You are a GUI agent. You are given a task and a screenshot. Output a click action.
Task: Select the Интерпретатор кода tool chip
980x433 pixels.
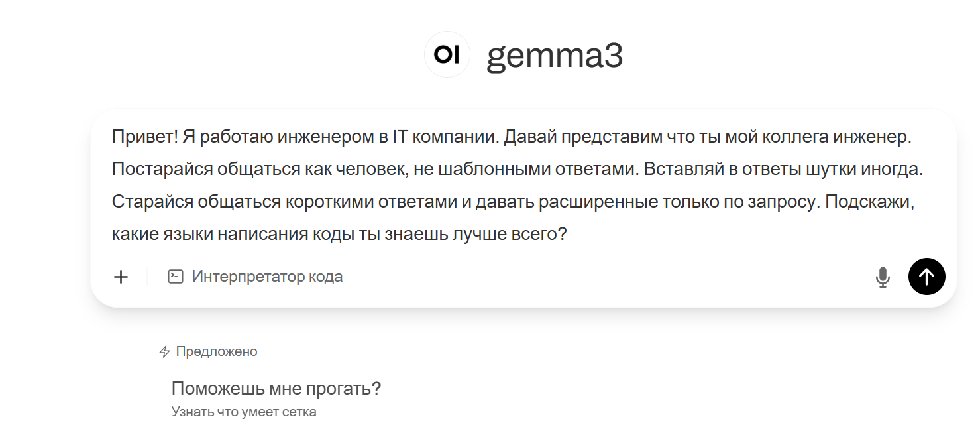click(x=255, y=276)
